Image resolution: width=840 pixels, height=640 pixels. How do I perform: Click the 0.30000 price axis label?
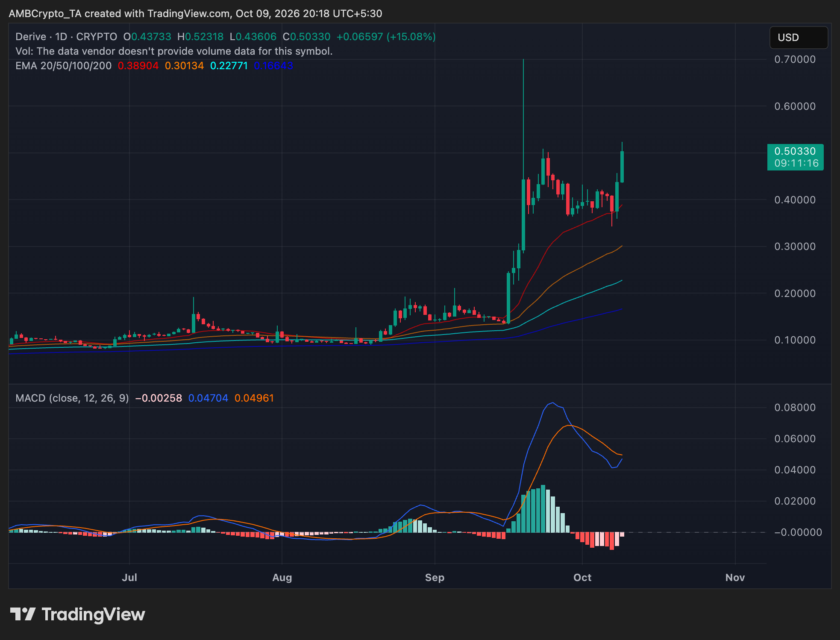point(795,247)
